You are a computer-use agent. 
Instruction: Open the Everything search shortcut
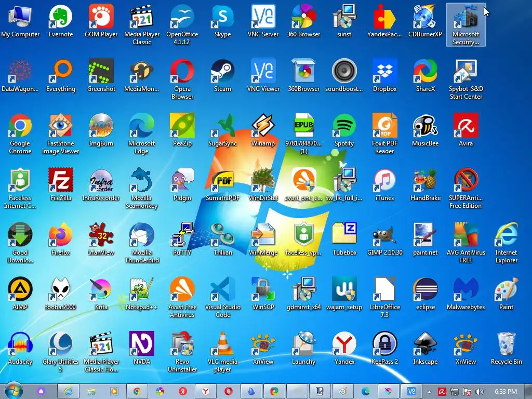(61, 76)
